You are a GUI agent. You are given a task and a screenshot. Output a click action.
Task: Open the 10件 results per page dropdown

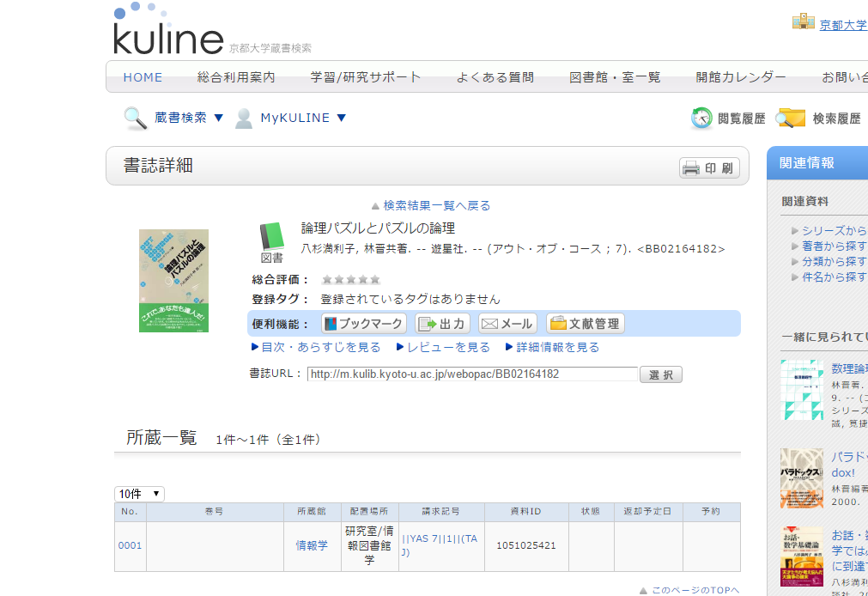tap(139, 494)
